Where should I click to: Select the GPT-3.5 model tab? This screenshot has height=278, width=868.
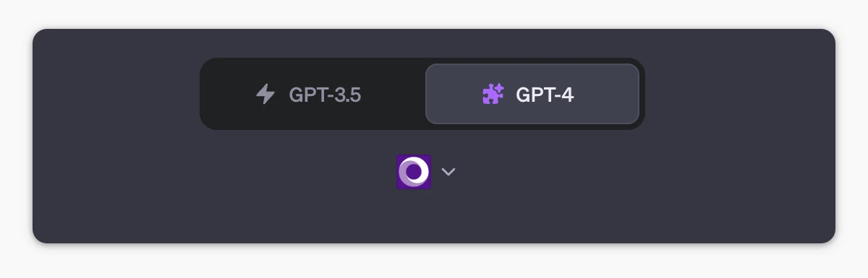coord(312,94)
